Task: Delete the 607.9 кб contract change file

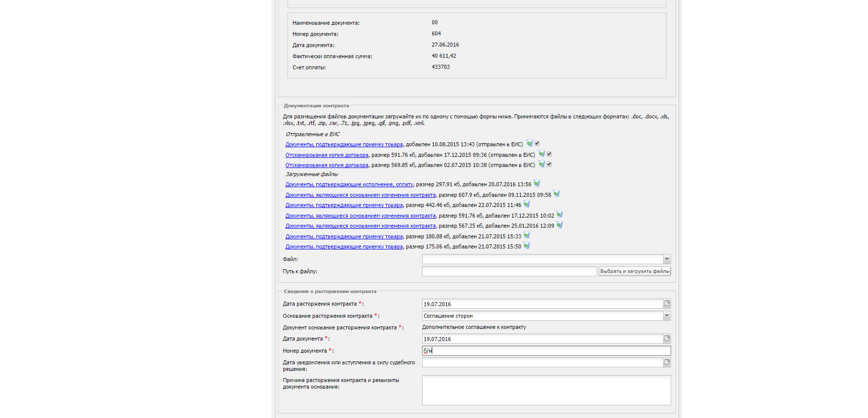Action: point(556,194)
